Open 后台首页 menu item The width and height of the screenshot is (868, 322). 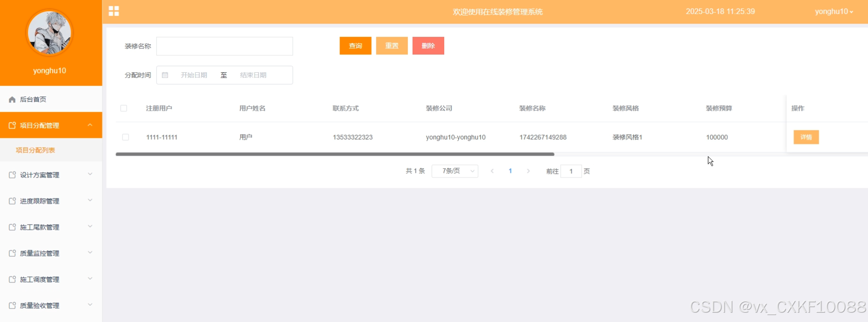(51, 99)
